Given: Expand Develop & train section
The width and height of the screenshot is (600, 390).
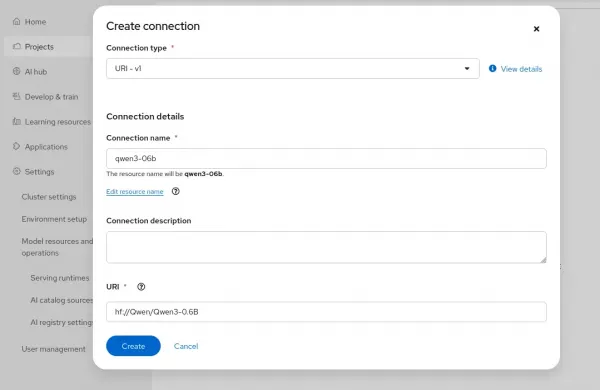Looking at the screenshot, I should [x=51, y=97].
